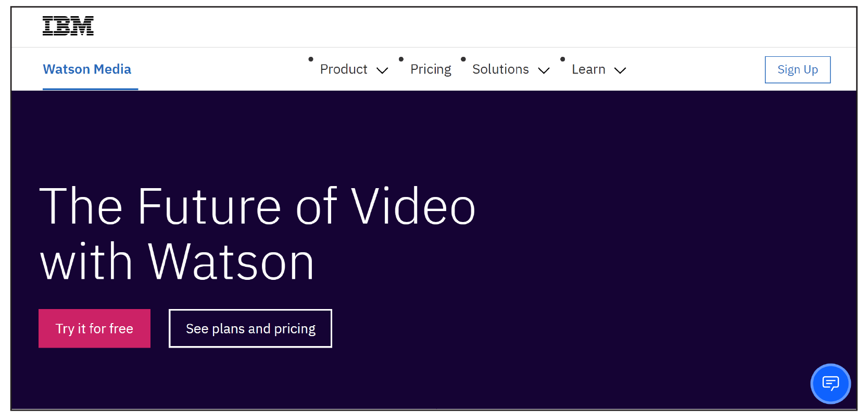Click the chevron arrow beside Solutions
This screenshot has width=868, height=419.
click(545, 70)
